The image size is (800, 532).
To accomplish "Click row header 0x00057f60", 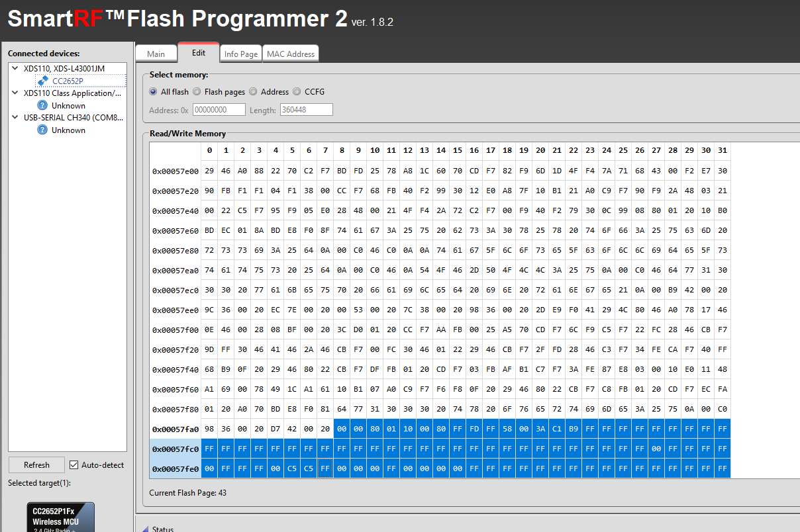I will [175, 389].
